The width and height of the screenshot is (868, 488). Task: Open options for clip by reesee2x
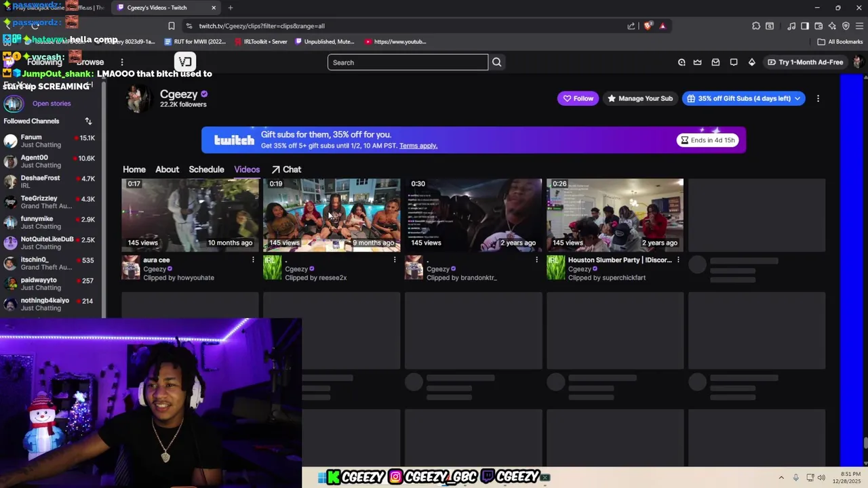coord(395,260)
